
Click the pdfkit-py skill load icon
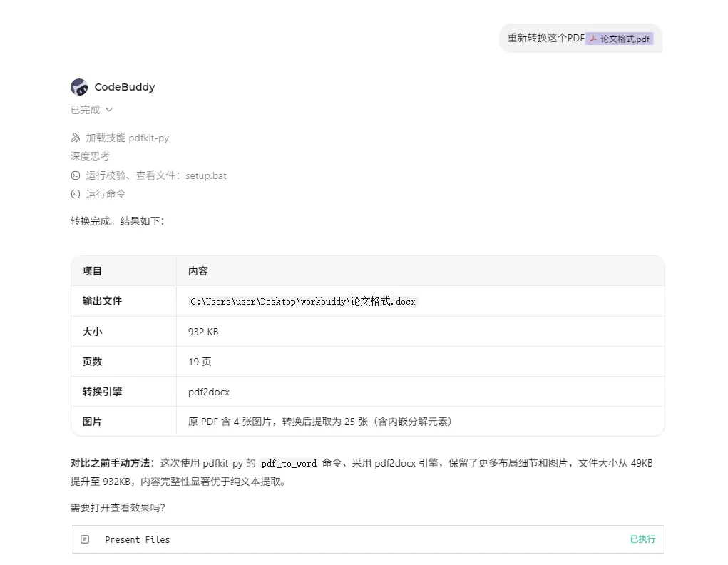tap(75, 138)
